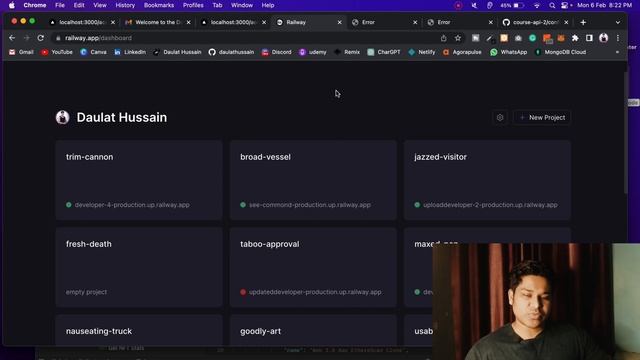
Task: Open Control Center in menu bar
Action: coord(564,5)
